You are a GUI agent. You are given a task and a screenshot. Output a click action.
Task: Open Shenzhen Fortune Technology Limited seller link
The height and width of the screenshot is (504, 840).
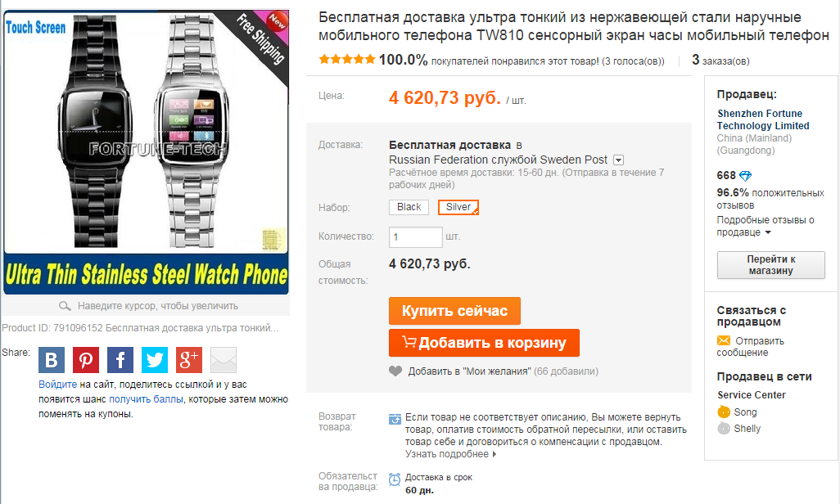(763, 119)
